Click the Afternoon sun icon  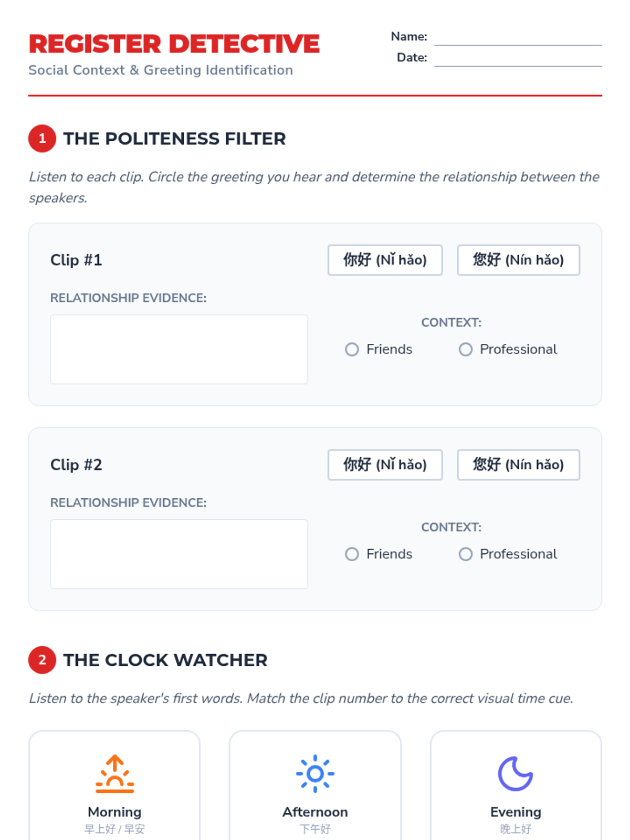[315, 773]
